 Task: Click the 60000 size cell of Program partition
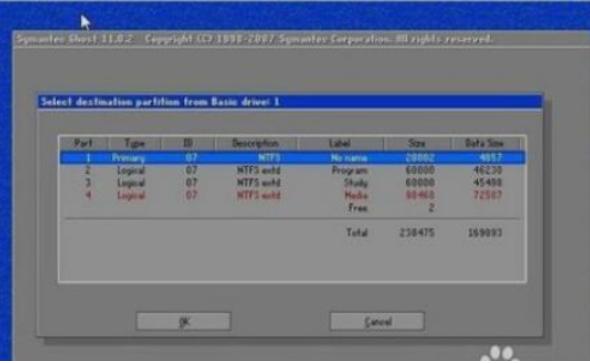[420, 170]
